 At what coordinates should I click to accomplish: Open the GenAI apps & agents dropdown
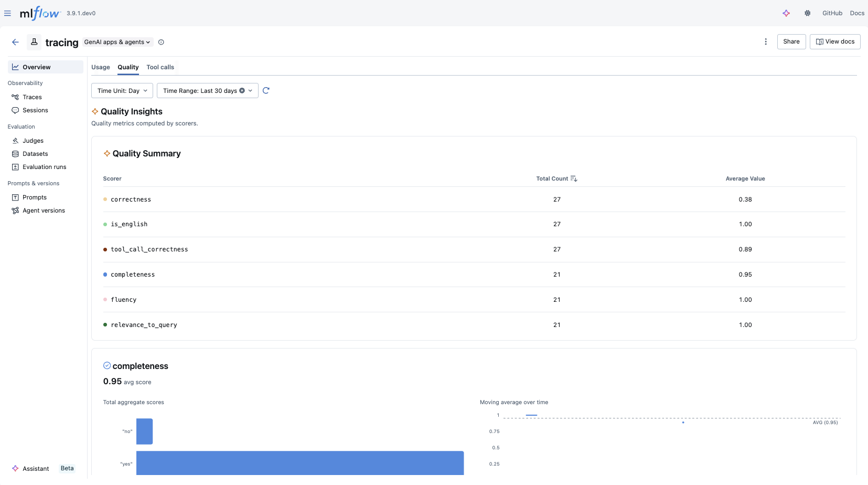click(116, 42)
